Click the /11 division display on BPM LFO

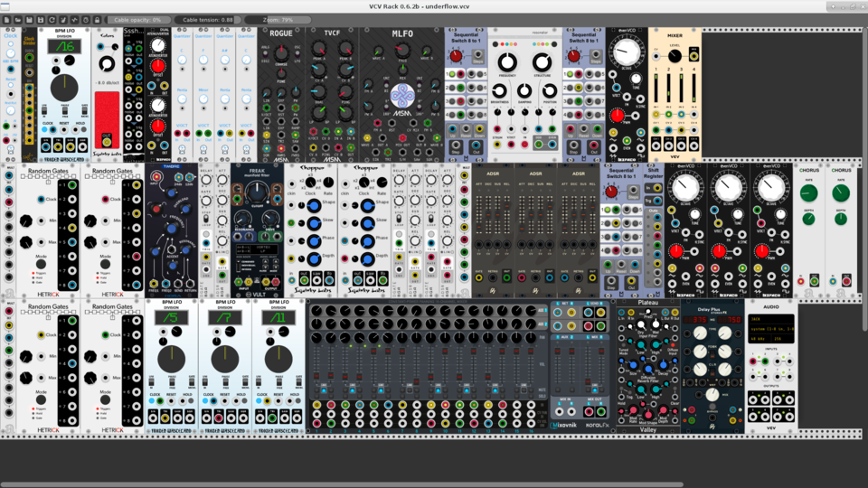pyautogui.click(x=278, y=317)
